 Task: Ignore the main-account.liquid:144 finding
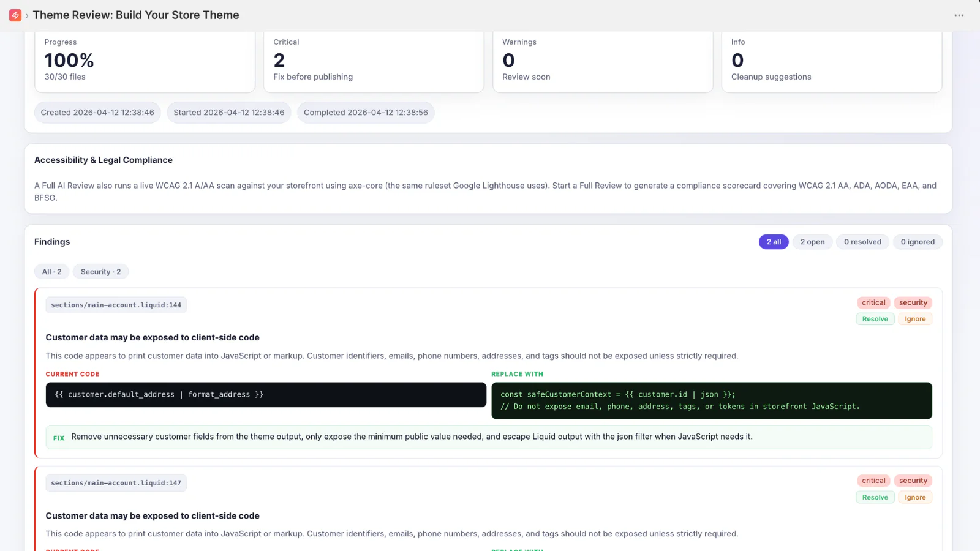915,319
